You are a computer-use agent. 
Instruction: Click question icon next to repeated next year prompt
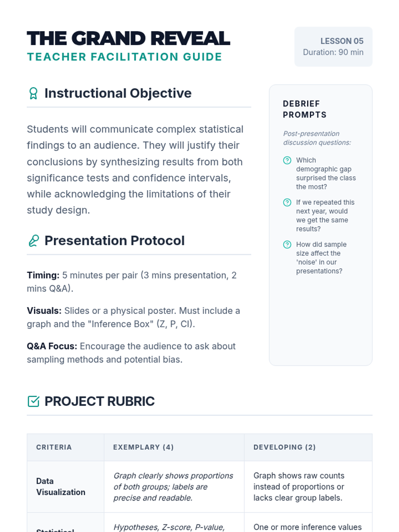pyautogui.click(x=287, y=202)
